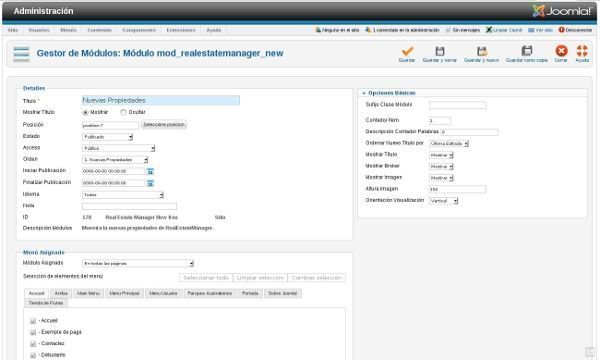600x360 pixels.
Task: Click the Título field Nuevas Propiedades
Action: [x=161, y=101]
